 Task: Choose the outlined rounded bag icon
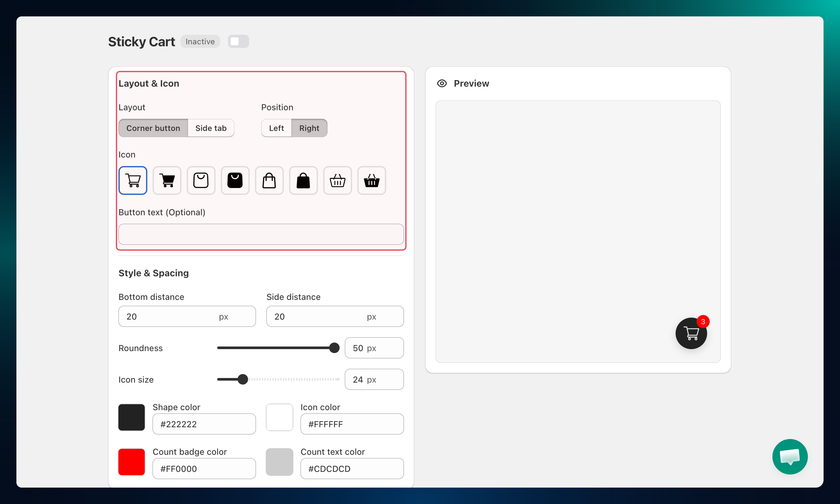(x=201, y=180)
